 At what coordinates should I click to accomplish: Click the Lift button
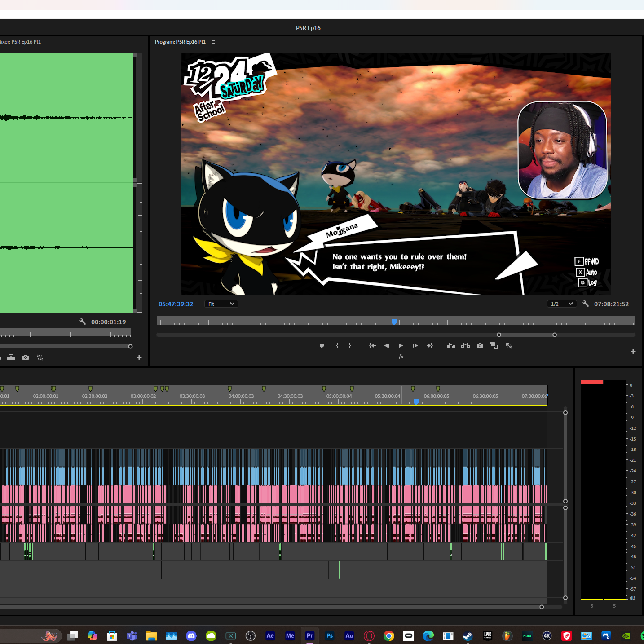[451, 346]
